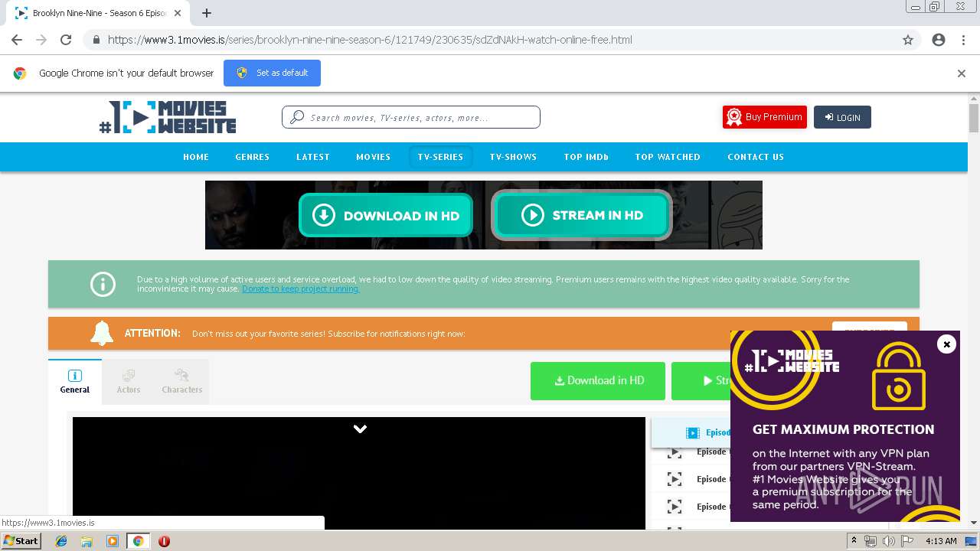Open the media player taskbar icon
This screenshot has height=551, width=980.
[x=113, y=541]
